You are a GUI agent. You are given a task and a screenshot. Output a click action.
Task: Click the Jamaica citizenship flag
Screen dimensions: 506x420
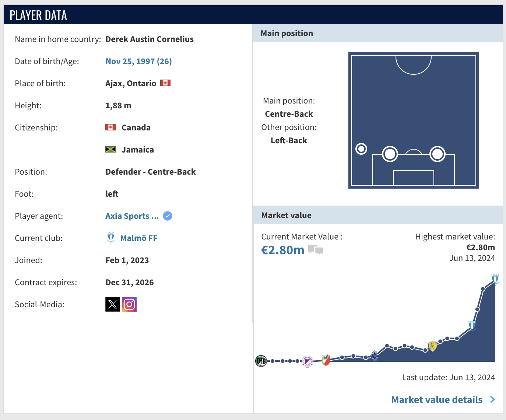click(x=110, y=149)
